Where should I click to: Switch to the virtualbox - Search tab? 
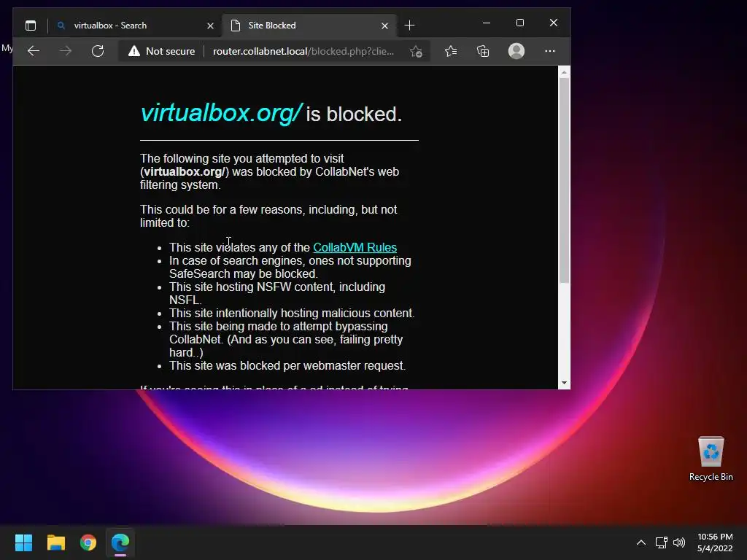pos(135,26)
